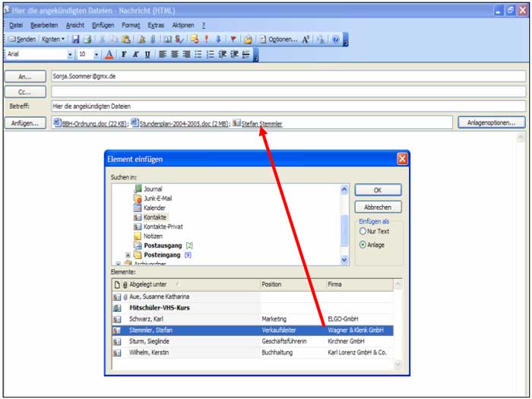The width and height of the screenshot is (532, 399).
Task: Toggle underline formatting
Action: (147, 54)
